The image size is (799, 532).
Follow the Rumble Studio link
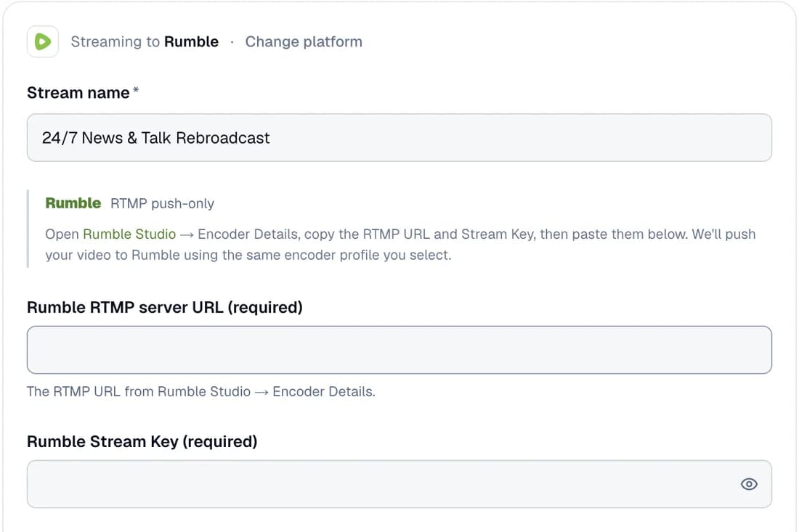coord(129,234)
